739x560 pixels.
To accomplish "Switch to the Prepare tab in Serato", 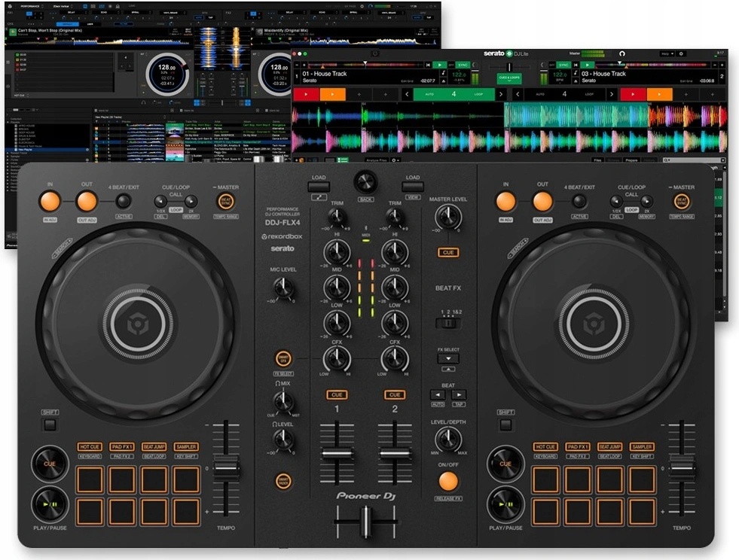I will (631, 160).
